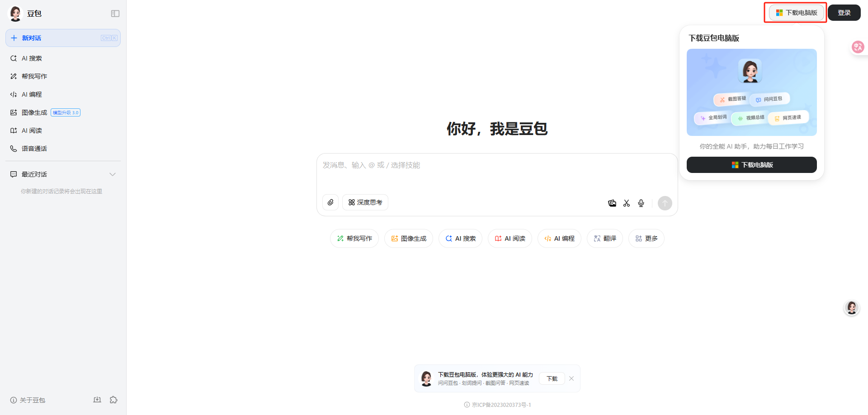Open the download app icon in bottom sidebar
This screenshot has height=415, width=868.
coord(97,400)
